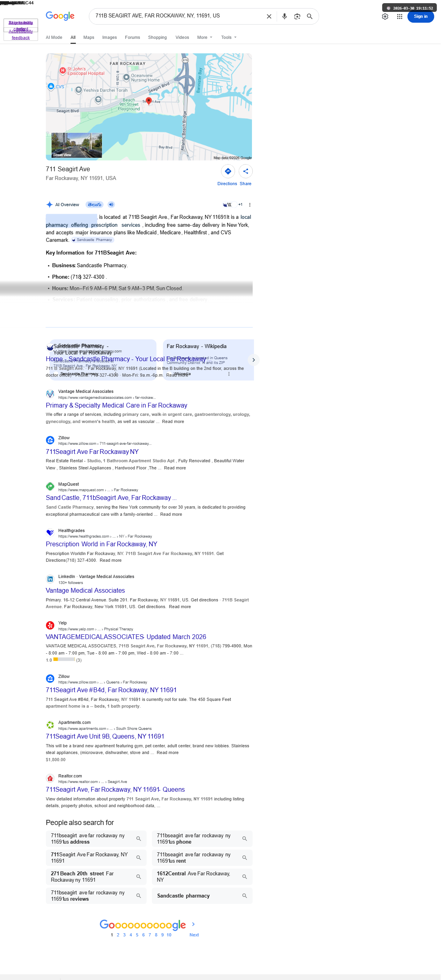The width and height of the screenshot is (446, 980).
Task: Click the Google logo
Action: [x=60, y=16]
